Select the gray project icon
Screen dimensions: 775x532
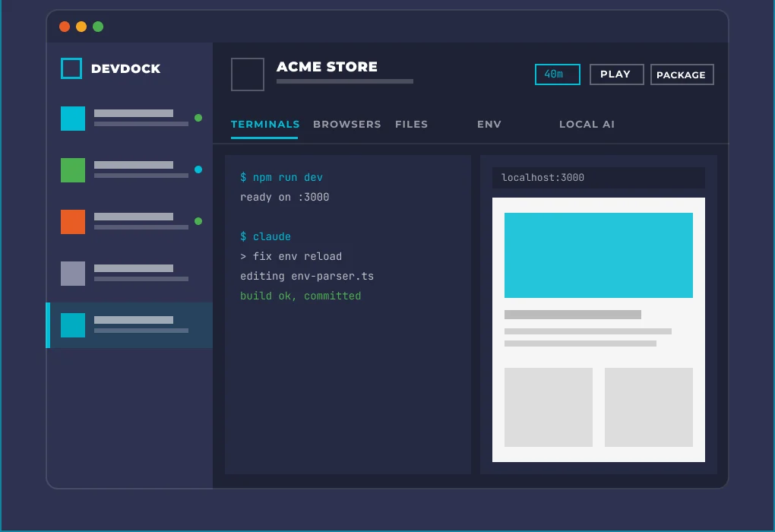click(73, 274)
